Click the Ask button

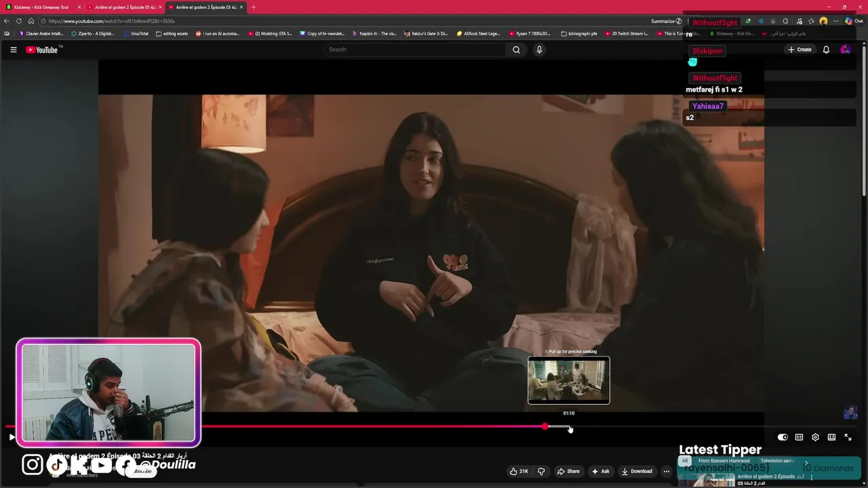pos(600,471)
